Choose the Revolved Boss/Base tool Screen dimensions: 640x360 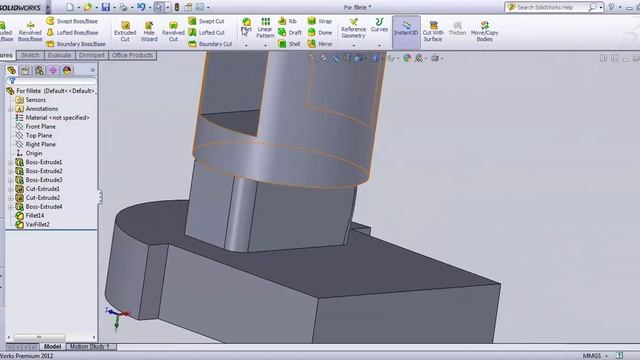[x=30, y=31]
